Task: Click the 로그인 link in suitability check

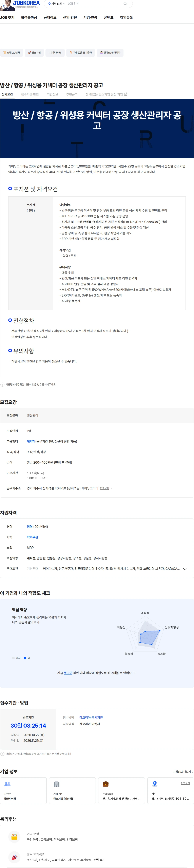Action: click(68, 673)
